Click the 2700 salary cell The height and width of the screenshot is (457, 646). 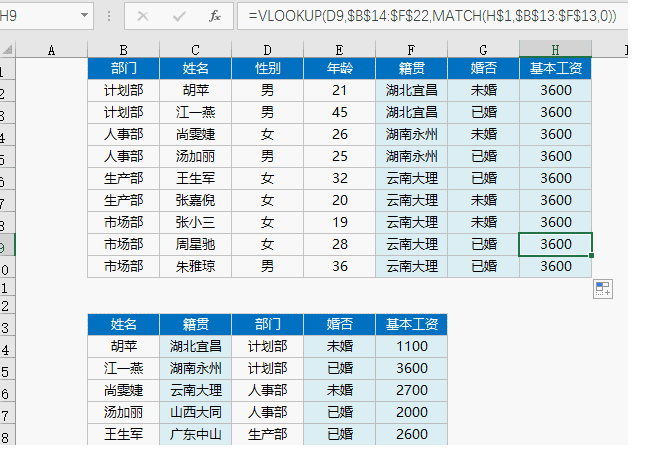point(411,390)
